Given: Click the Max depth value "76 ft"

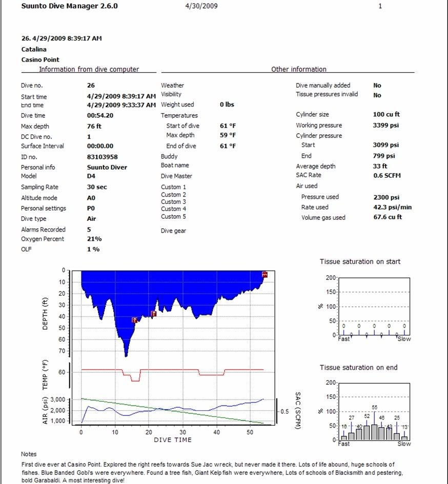Looking at the screenshot, I should [94, 126].
